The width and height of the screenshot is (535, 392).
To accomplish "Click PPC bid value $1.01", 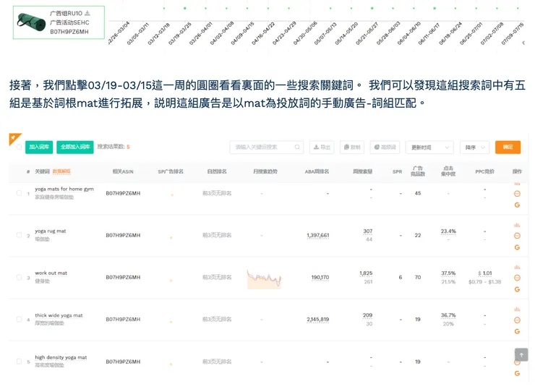I will click(485, 273).
